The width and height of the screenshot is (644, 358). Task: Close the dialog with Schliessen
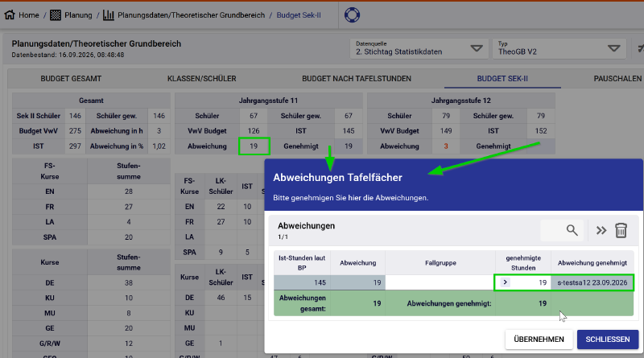pos(608,339)
